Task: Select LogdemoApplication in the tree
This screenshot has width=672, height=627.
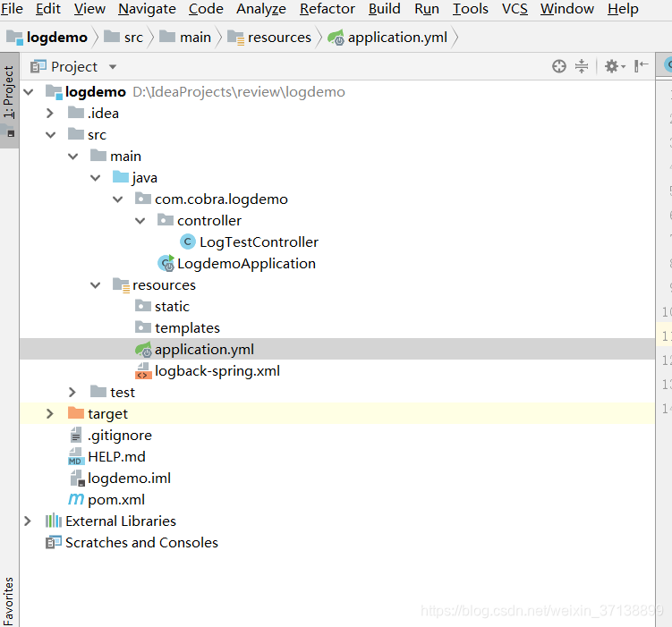Action: pos(337,263)
